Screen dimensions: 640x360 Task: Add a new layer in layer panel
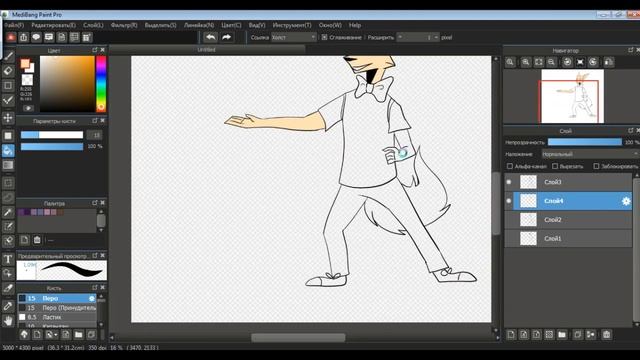511,335
